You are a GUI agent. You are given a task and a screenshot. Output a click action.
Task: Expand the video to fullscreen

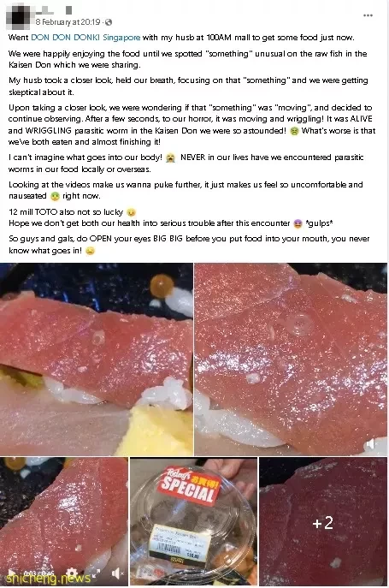click(x=96, y=573)
